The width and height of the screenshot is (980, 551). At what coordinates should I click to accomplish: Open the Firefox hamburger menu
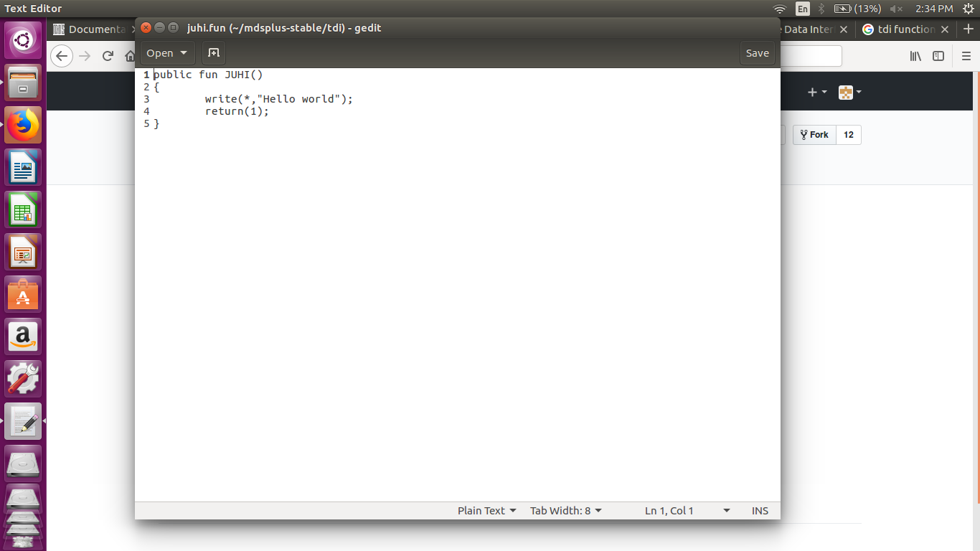tap(966, 55)
